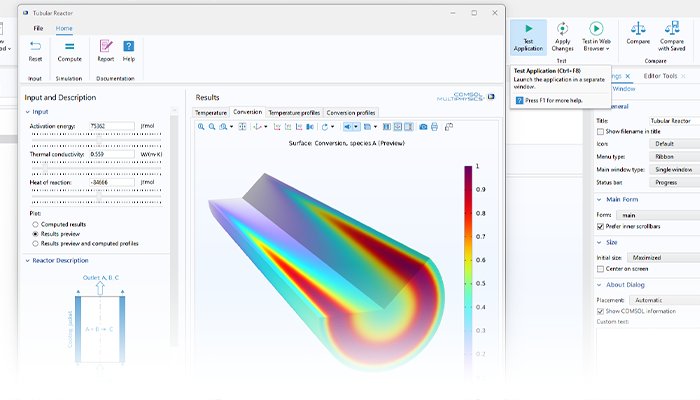Image resolution: width=700 pixels, height=400 pixels.
Task: Open the Report tool in Documentation
Action: pyautogui.click(x=106, y=51)
